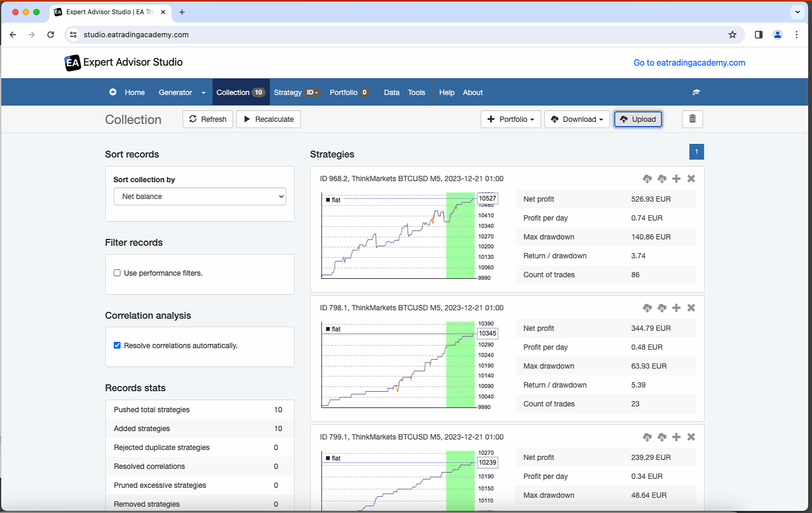This screenshot has height=513, width=812.
Task: Open the browser profile avatar
Action: (x=777, y=35)
